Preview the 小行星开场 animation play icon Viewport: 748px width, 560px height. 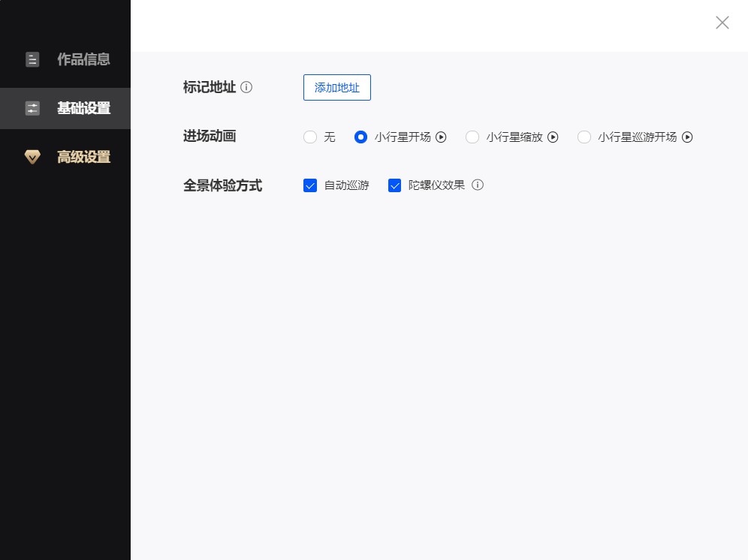(x=442, y=137)
